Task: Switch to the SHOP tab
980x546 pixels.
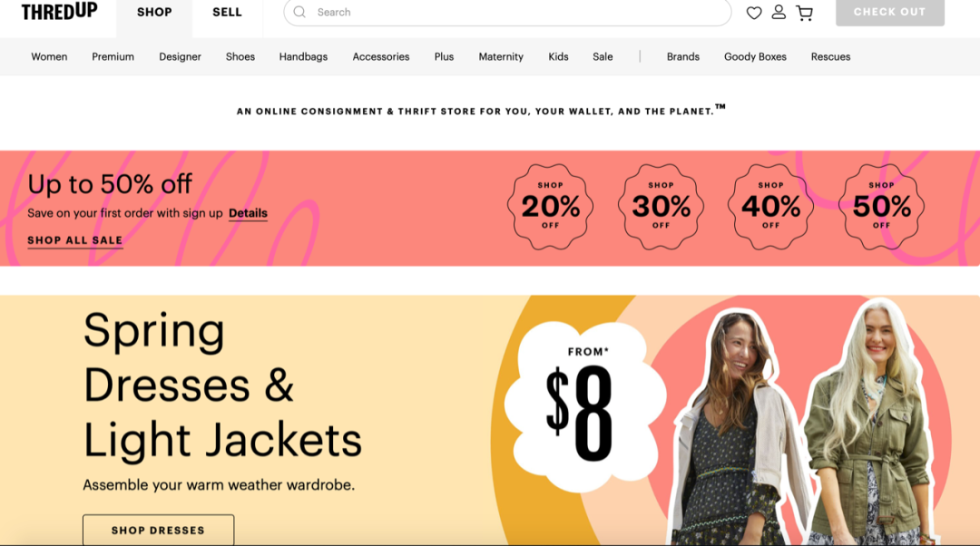Action: click(154, 13)
